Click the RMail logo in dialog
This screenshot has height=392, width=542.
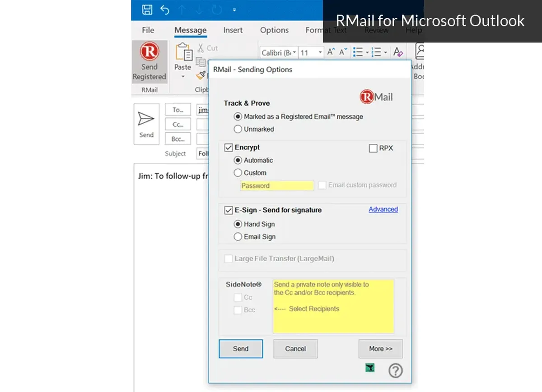(376, 97)
